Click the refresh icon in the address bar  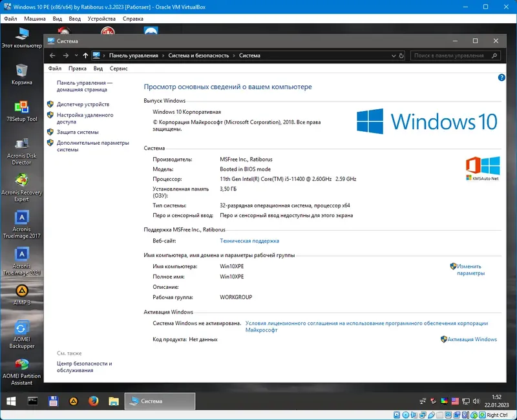pos(401,56)
